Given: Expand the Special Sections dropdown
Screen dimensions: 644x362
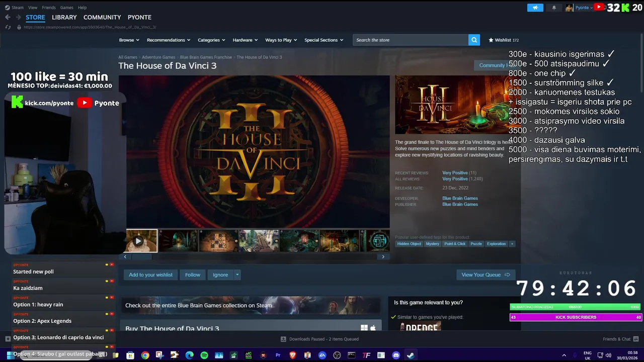Looking at the screenshot, I should point(324,40).
